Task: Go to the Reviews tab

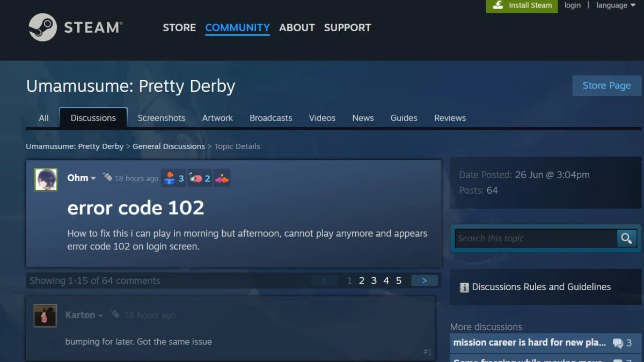Action: tap(450, 118)
